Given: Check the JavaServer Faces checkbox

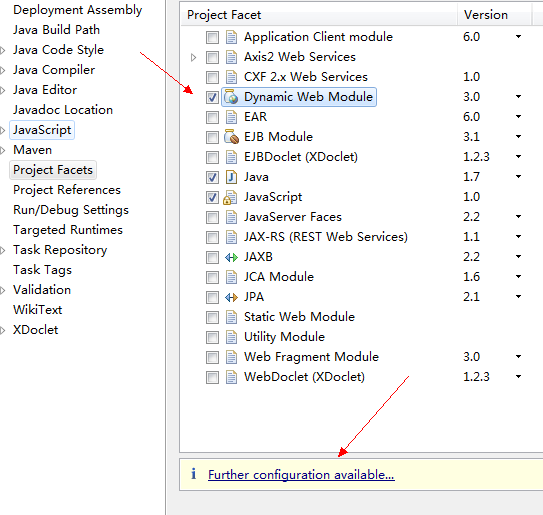Looking at the screenshot, I should click(x=212, y=217).
